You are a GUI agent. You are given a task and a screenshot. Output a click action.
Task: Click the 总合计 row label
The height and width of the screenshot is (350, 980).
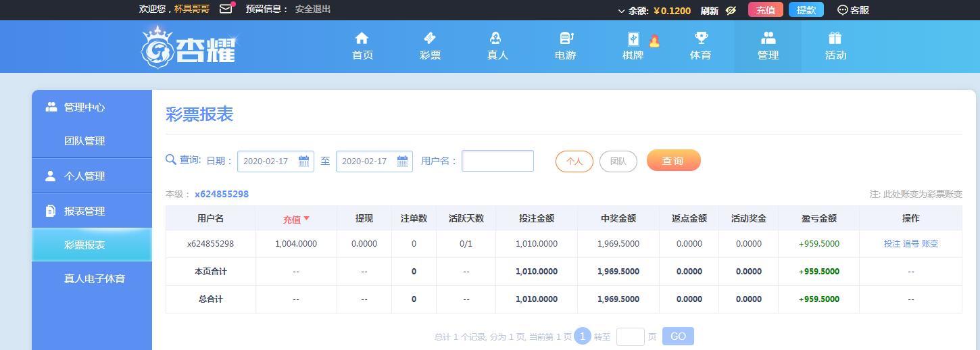click(210, 299)
